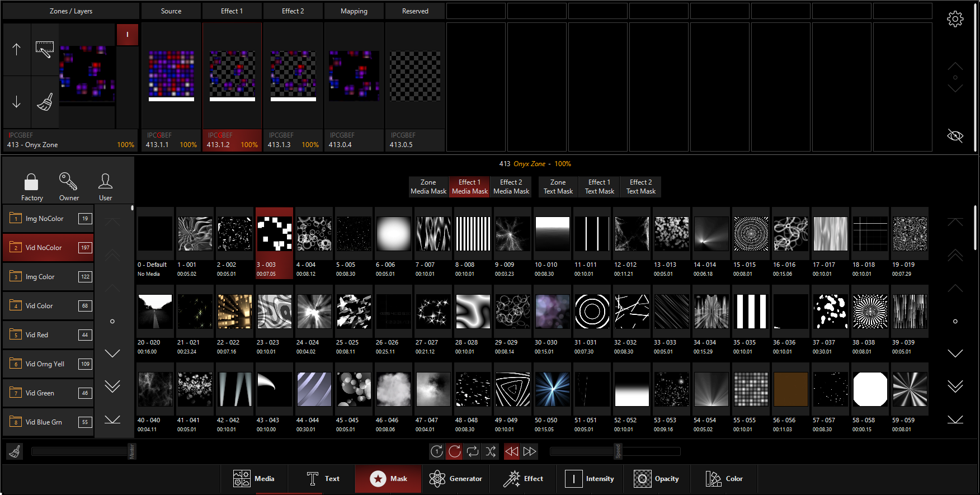980x495 pixels.
Task: Select Zone Media Mask button
Action: click(428, 187)
